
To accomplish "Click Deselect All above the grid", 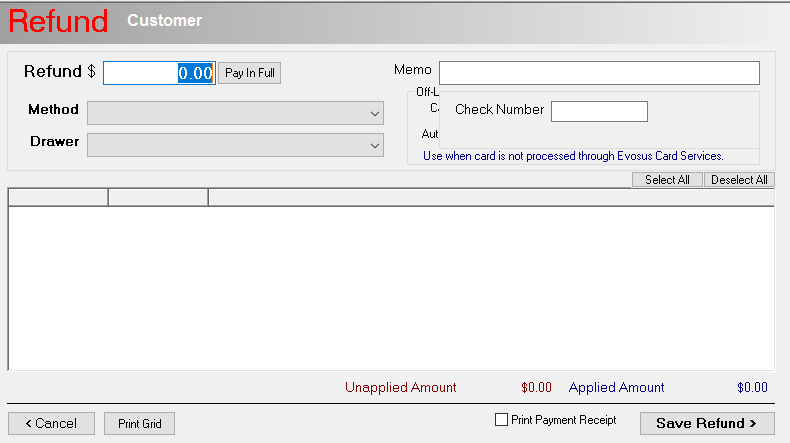I will point(739,180).
